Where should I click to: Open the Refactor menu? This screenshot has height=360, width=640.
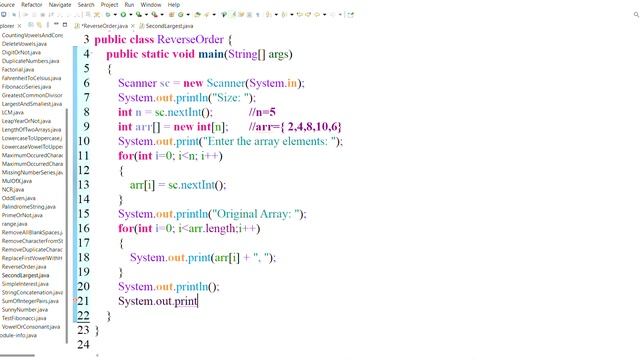(31, 4)
